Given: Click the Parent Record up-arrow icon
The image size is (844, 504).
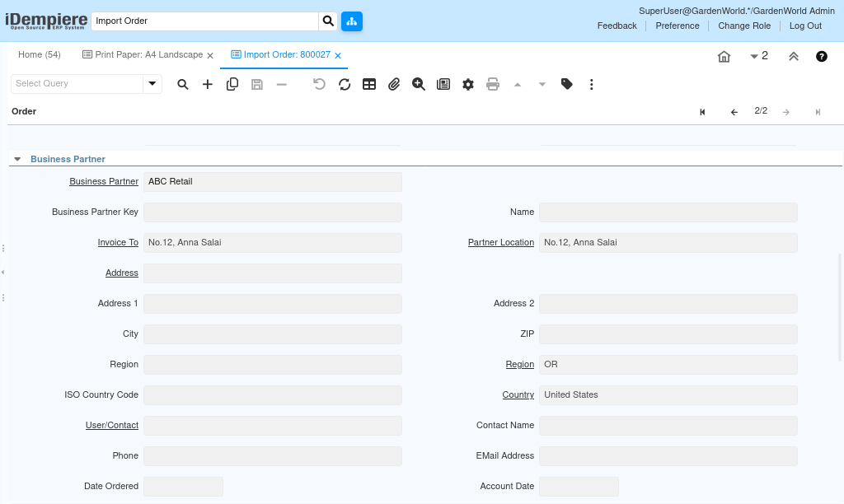Looking at the screenshot, I should point(518,85).
